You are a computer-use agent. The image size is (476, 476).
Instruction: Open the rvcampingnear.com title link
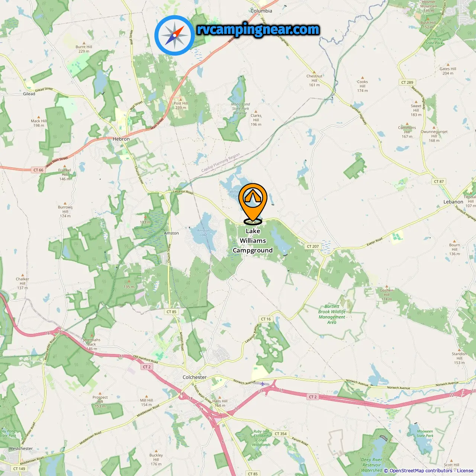click(258, 30)
